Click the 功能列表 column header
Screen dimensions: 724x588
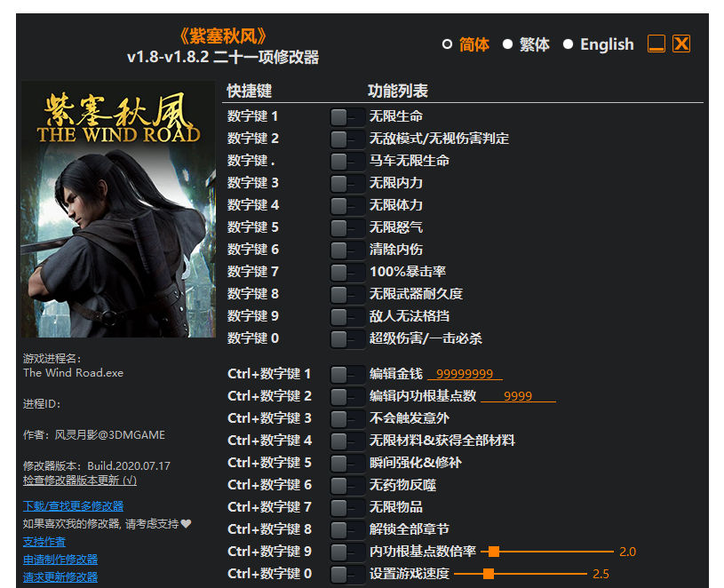[x=398, y=91]
